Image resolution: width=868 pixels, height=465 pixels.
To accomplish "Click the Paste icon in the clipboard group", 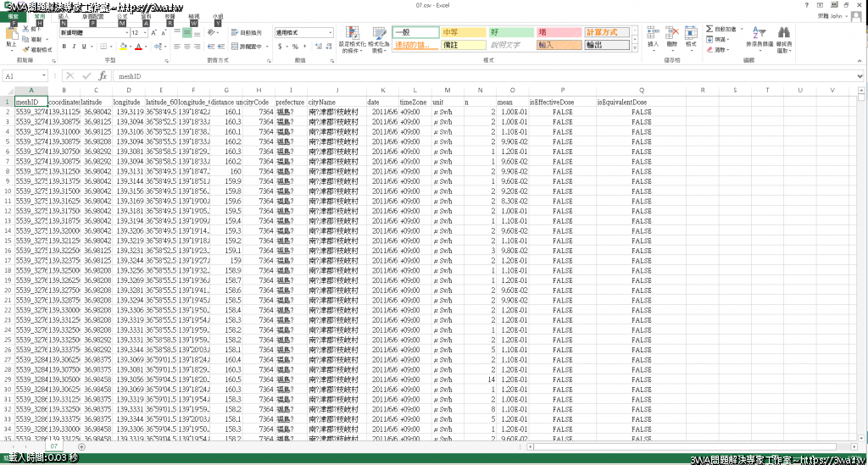I will (11, 35).
